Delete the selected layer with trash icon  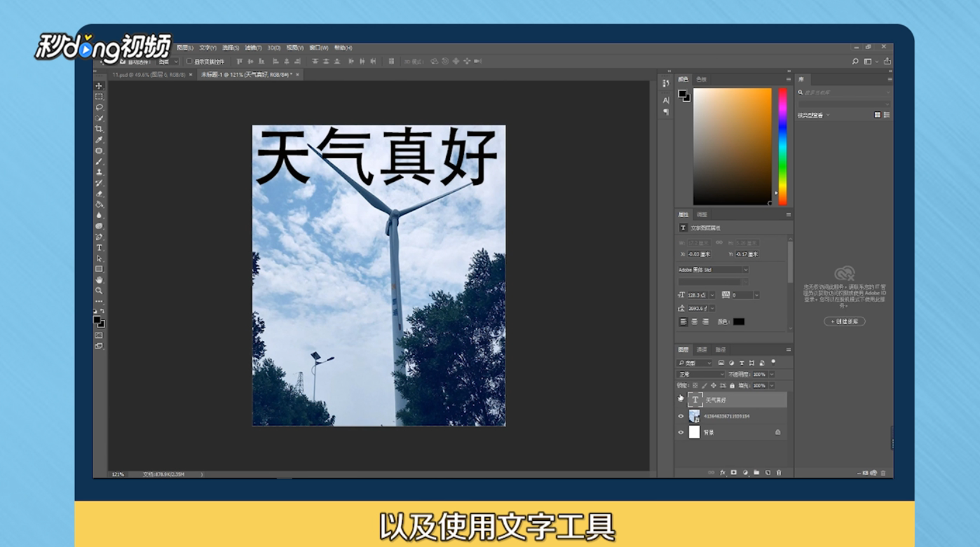(x=779, y=473)
